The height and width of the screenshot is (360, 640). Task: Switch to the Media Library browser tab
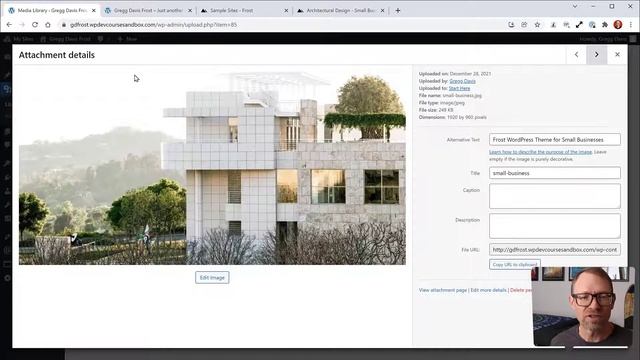pyautogui.click(x=51, y=11)
